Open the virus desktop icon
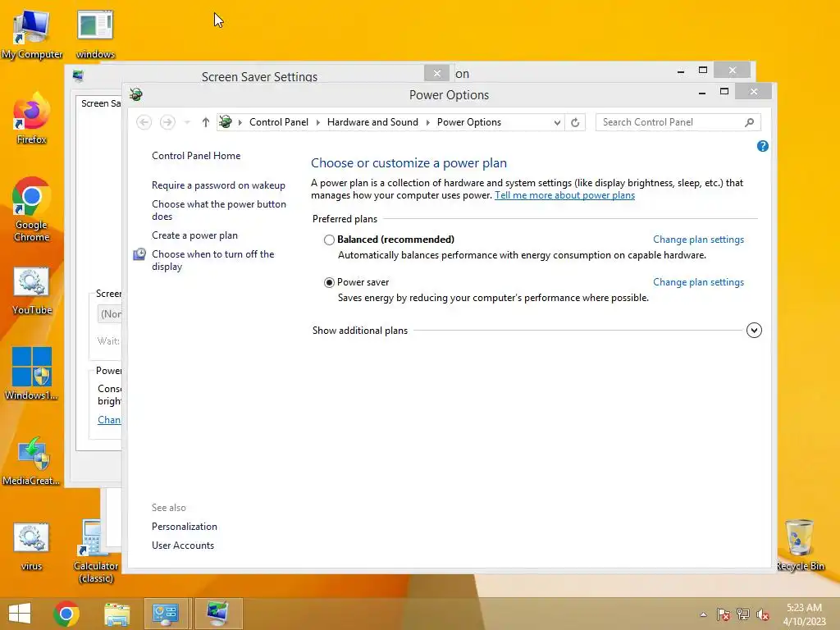 tap(31, 546)
